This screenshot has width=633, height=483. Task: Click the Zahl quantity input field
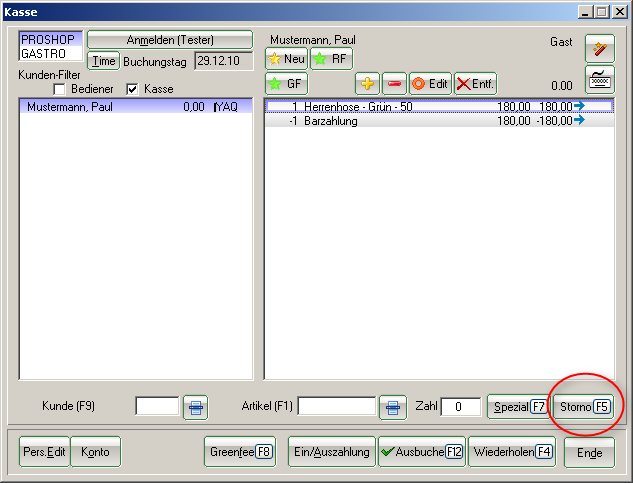460,407
